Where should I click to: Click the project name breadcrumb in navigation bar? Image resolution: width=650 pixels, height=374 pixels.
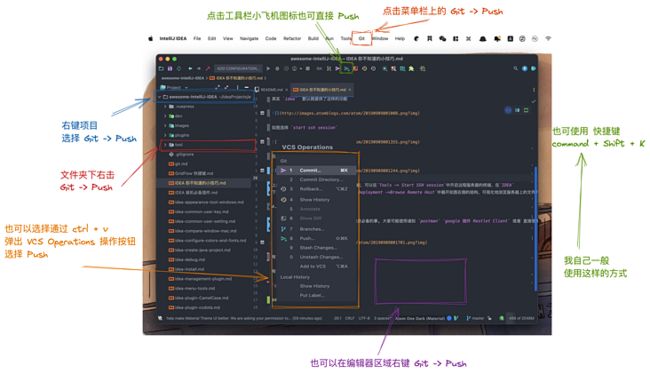coord(182,78)
